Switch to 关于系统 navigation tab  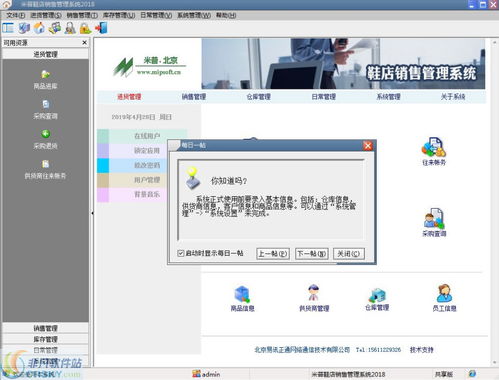(453, 97)
